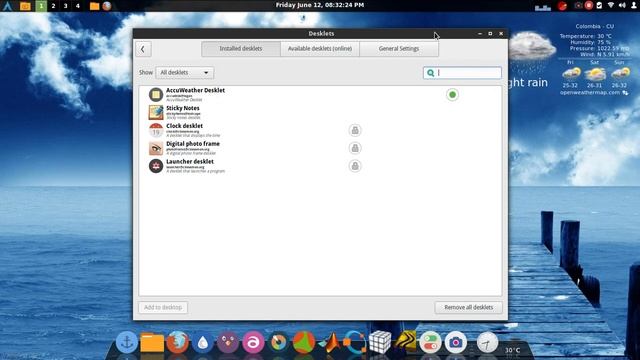The width and height of the screenshot is (640, 360).
Task: Launch Firefox from the dock
Action: pos(177,342)
